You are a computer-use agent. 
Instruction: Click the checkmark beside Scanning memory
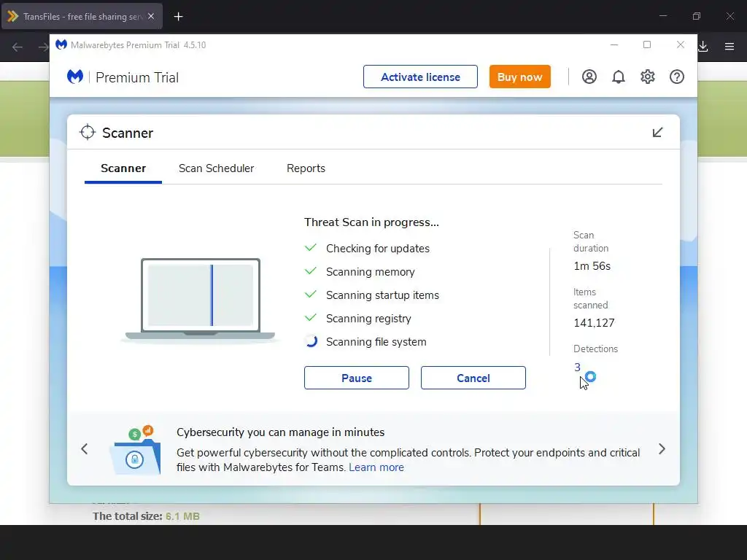[x=311, y=271]
